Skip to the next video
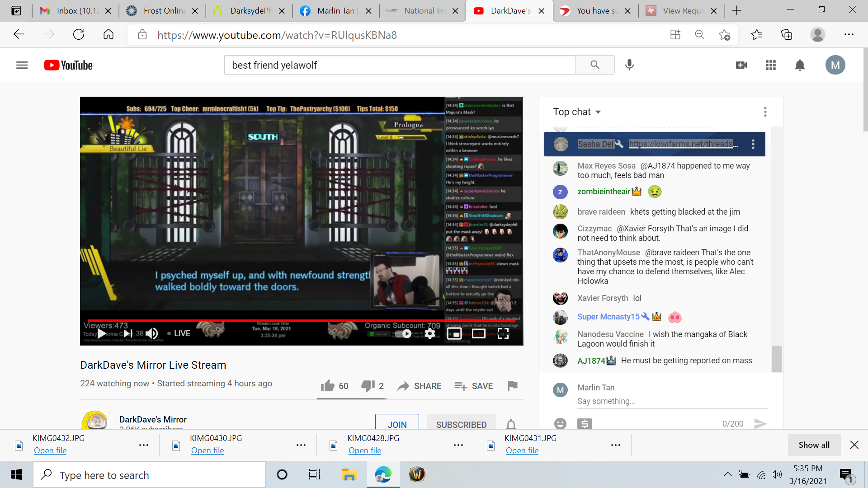The height and width of the screenshot is (488, 868). (x=128, y=333)
